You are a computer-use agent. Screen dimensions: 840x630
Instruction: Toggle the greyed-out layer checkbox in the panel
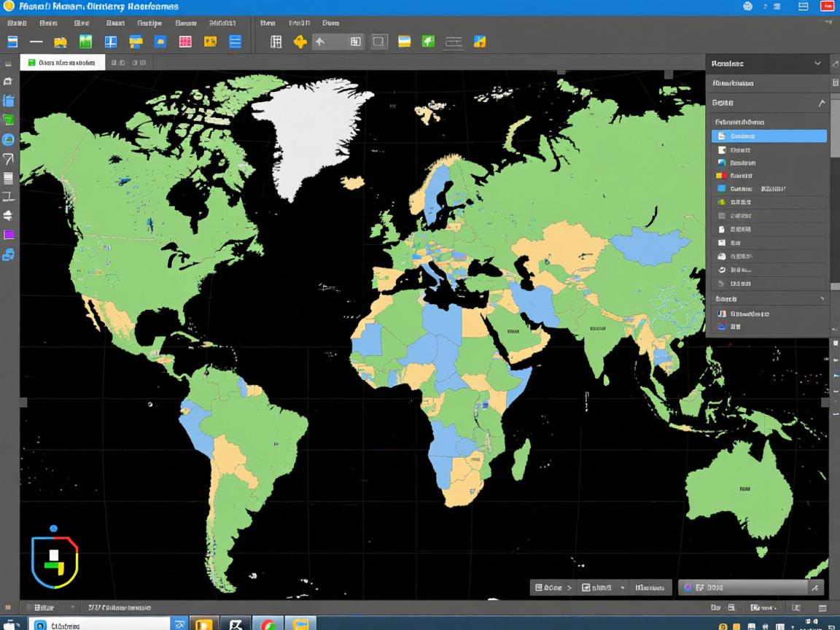[720, 215]
